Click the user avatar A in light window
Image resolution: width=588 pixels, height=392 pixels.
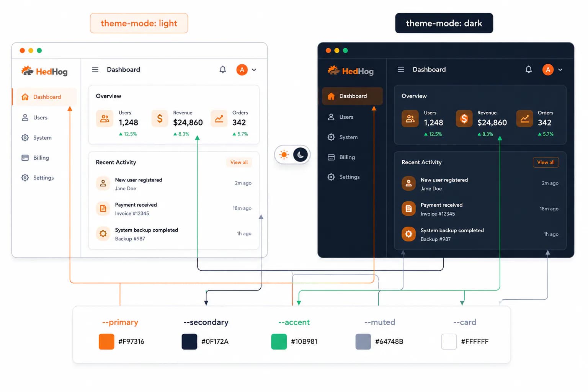(242, 70)
